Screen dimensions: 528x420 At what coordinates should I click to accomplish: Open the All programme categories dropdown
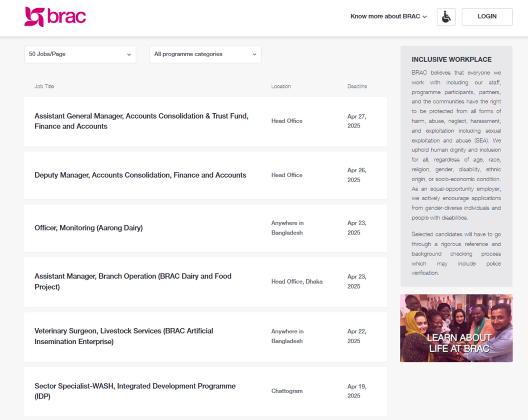[x=205, y=54]
